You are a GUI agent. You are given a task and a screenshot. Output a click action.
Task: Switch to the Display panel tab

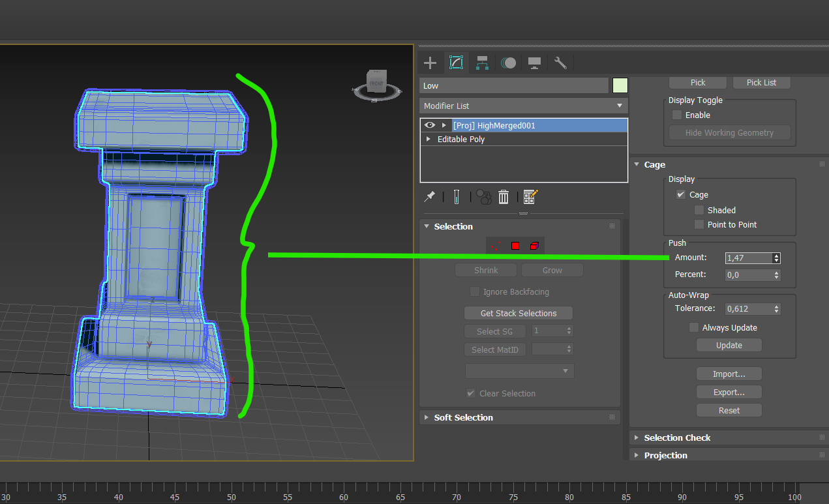click(x=534, y=63)
